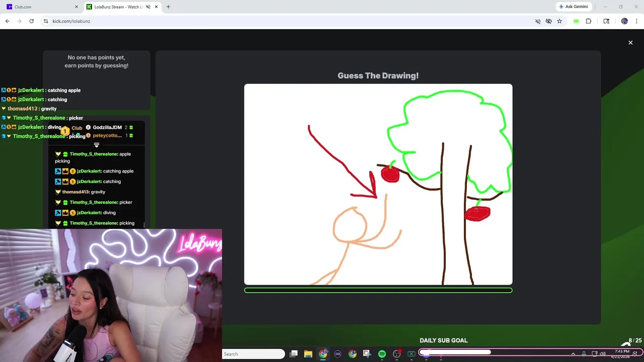
Task: Click the crossed-out eye icon nearest the bookmark star
Action: click(x=548, y=21)
